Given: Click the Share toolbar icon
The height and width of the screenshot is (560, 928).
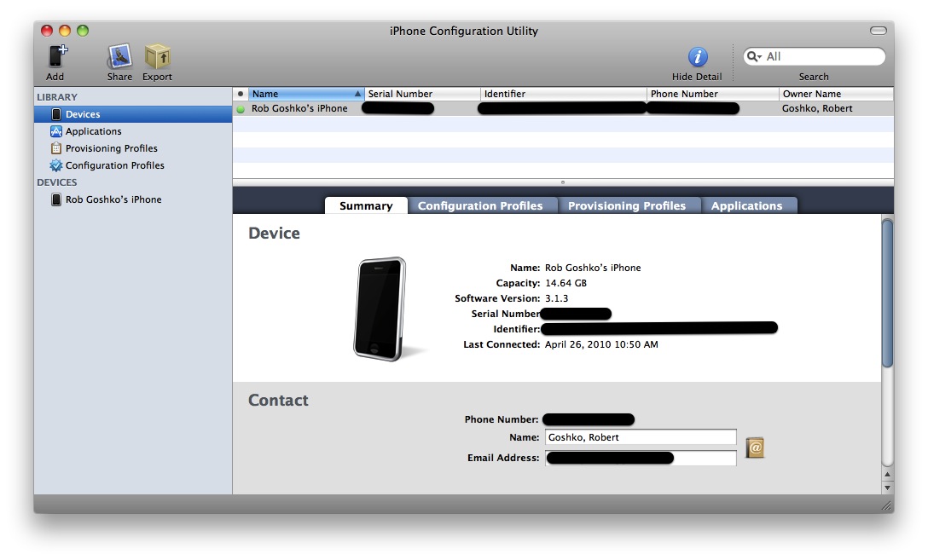Looking at the screenshot, I should coord(119,57).
